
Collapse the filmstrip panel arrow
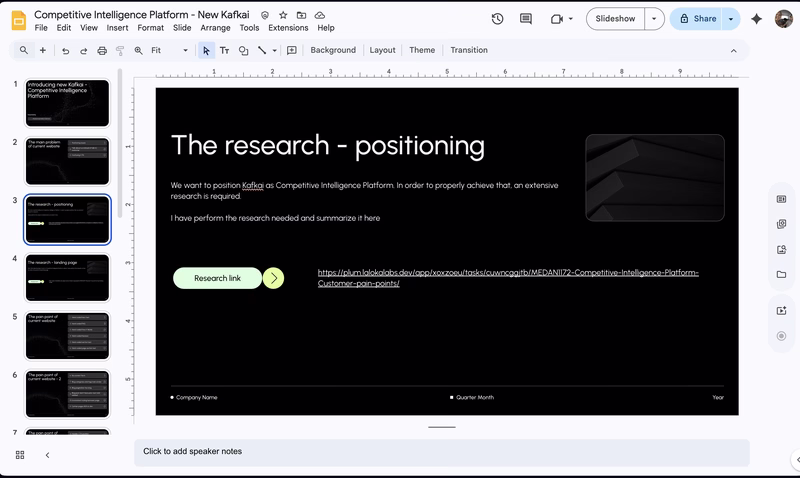coord(47,455)
